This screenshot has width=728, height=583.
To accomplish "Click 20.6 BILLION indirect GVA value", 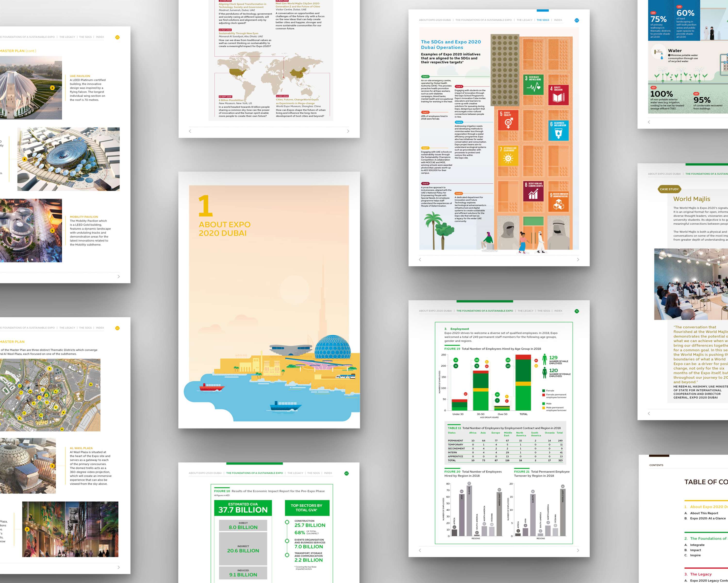I will [x=243, y=550].
